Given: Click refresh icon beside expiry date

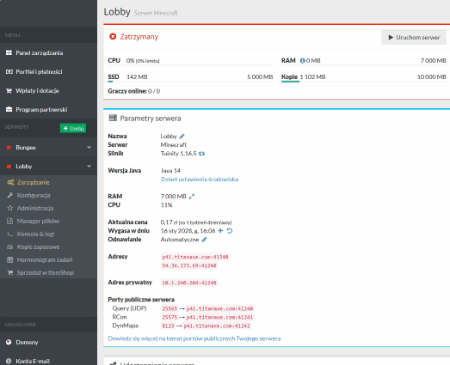Looking at the screenshot, I should pyautogui.click(x=230, y=231).
